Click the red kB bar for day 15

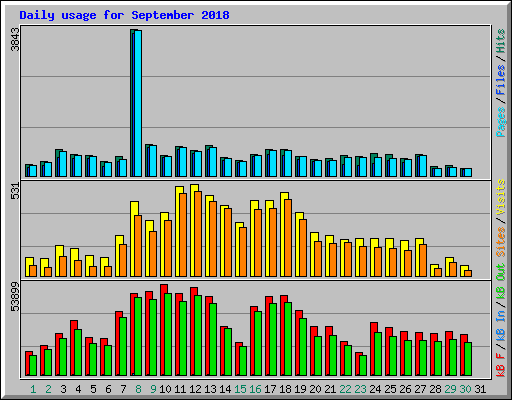click(x=237, y=359)
